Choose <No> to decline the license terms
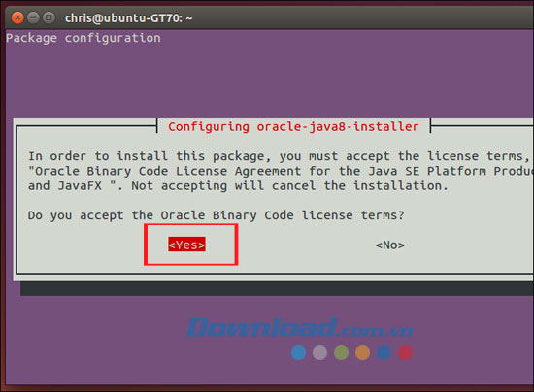The image size is (534, 392). [x=390, y=245]
